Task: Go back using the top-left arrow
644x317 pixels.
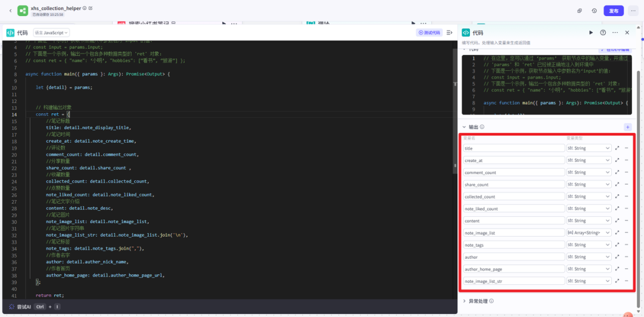Action: [x=10, y=11]
